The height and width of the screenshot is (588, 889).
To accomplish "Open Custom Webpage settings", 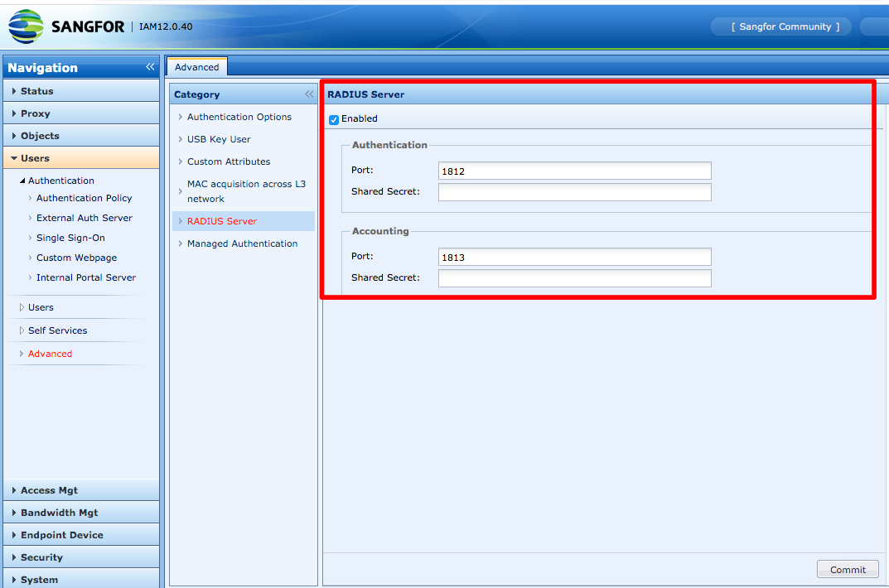I will (x=76, y=258).
